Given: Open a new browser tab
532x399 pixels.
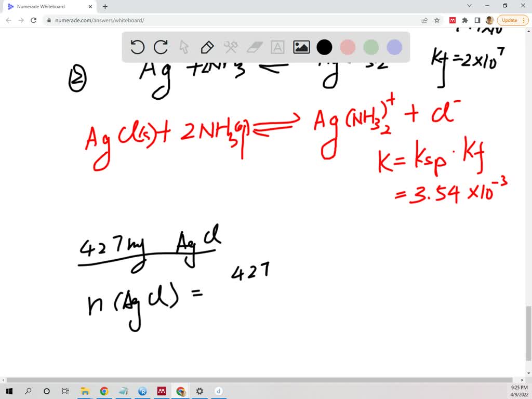Looking at the screenshot, I should [x=104, y=7].
